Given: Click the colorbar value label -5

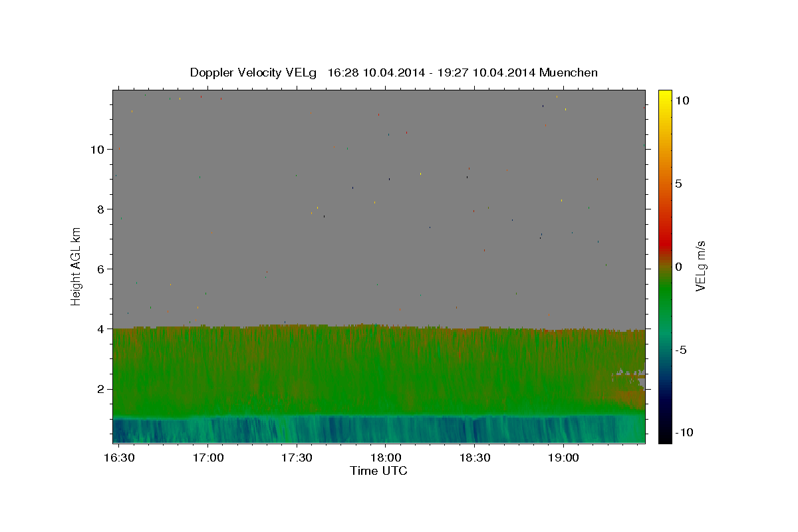Looking at the screenshot, I should (x=681, y=350).
